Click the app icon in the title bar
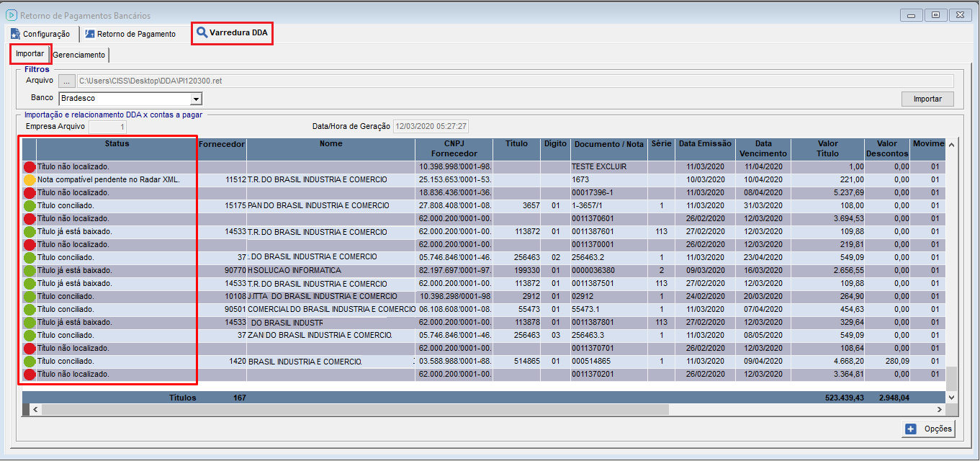Screen dimensions: 980x461 (x=11, y=15)
